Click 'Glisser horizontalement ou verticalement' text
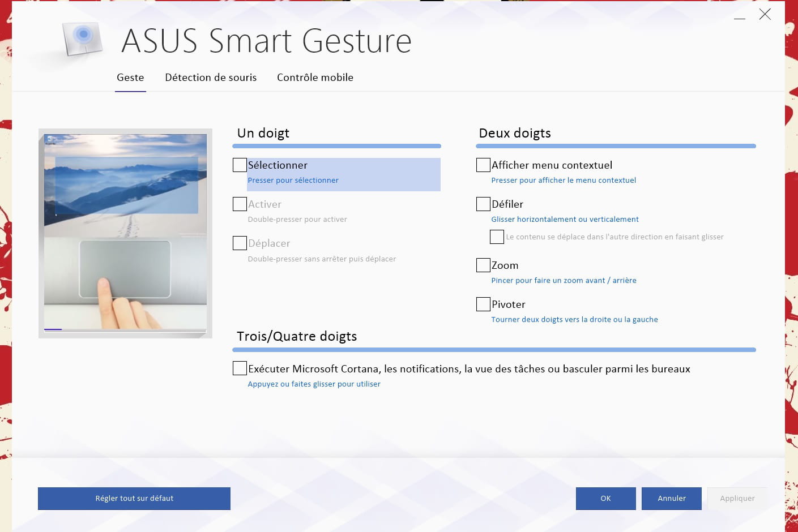Viewport: 798px width, 532px height. point(565,220)
